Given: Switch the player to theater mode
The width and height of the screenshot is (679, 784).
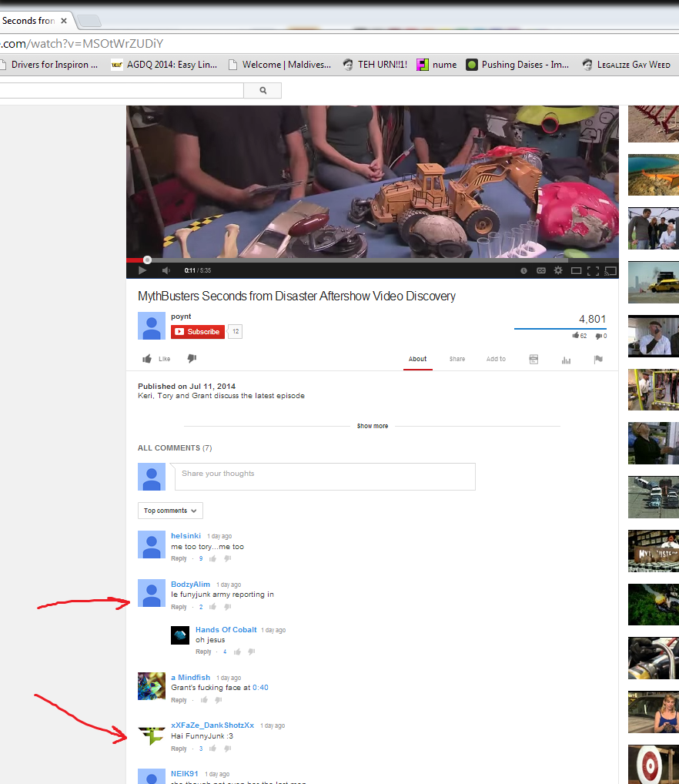Looking at the screenshot, I should tap(576, 270).
